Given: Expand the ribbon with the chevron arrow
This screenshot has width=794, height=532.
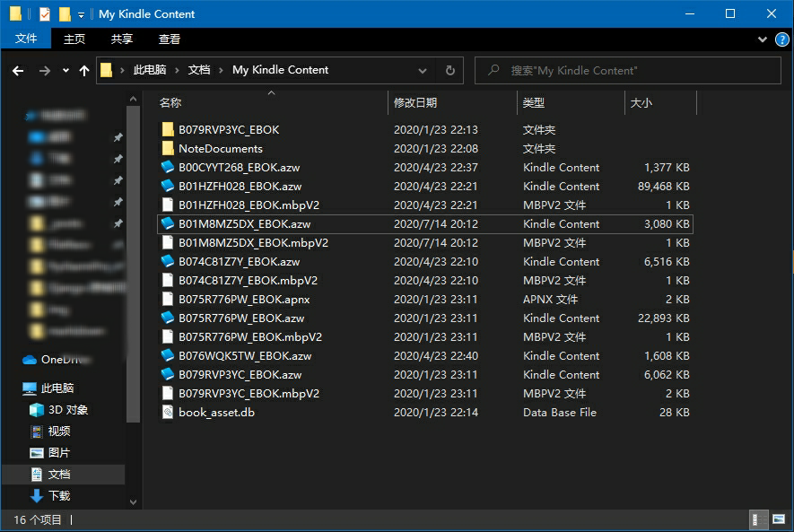Looking at the screenshot, I should pyautogui.click(x=763, y=39).
